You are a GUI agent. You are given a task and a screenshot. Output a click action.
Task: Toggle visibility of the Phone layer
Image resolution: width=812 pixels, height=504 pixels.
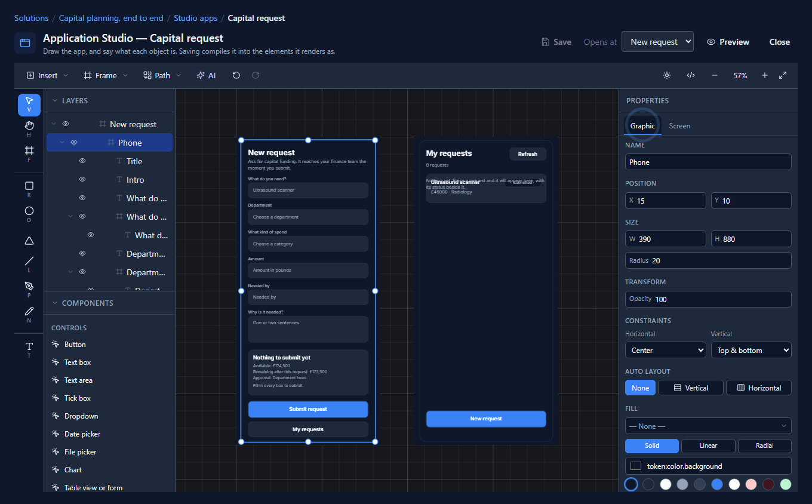click(x=74, y=143)
